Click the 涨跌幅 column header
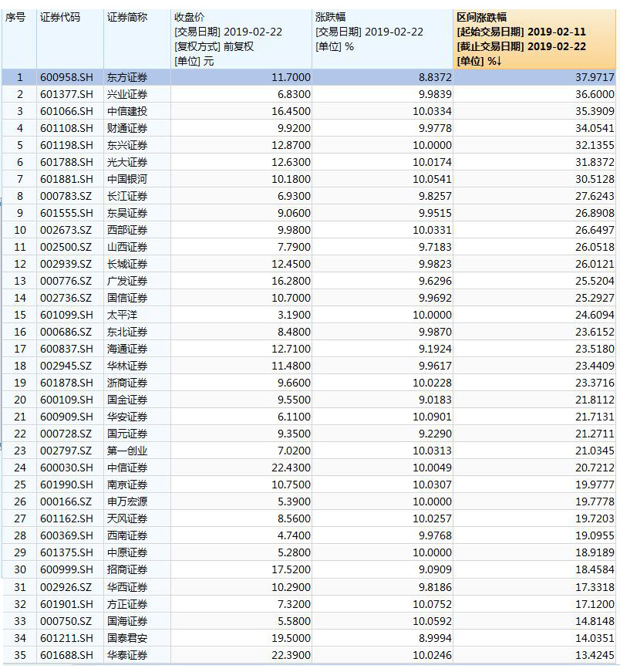620x672 pixels. [x=382, y=39]
